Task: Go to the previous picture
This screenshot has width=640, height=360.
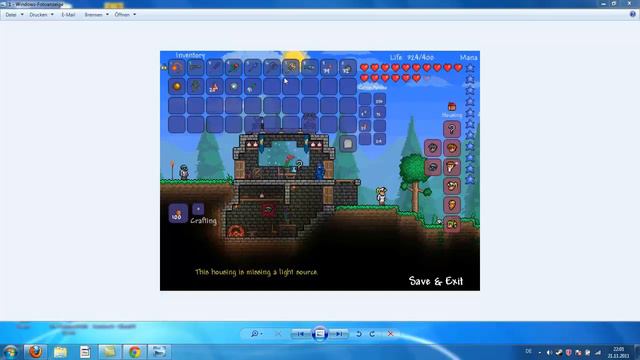Action: [300, 333]
